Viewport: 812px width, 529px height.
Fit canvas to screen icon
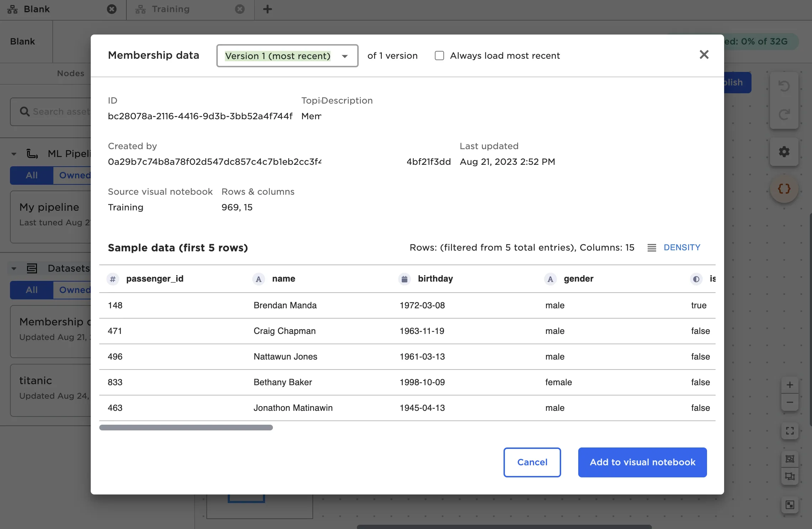pos(790,431)
